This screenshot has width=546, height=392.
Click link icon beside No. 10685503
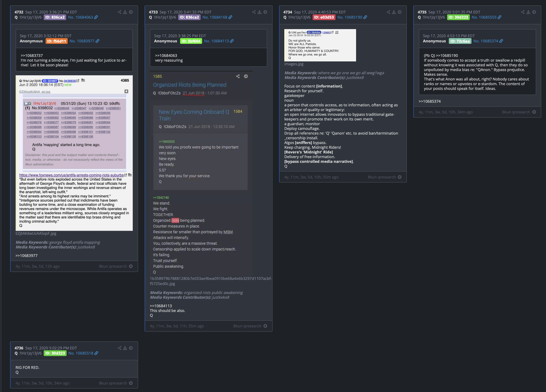[500, 17]
